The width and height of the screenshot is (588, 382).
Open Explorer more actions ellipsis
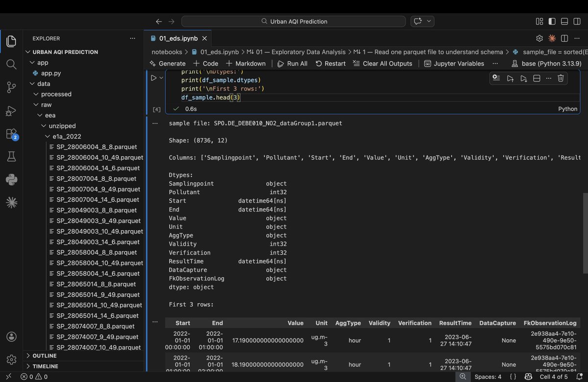coord(132,38)
